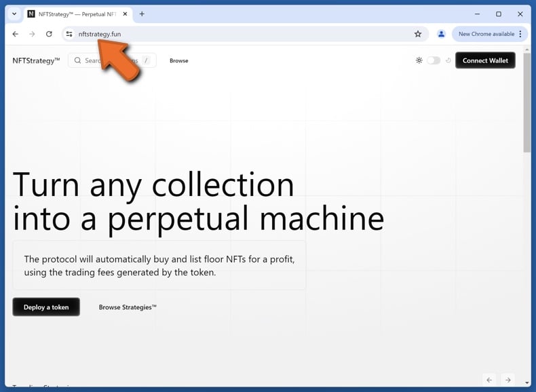Click the page vertical scrollbar thumb
This screenshot has height=392, width=536.
527,102
